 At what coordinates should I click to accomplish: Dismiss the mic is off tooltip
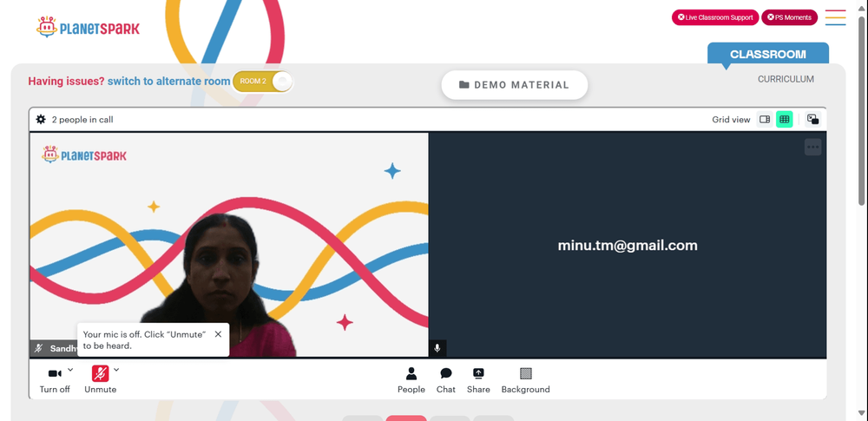point(218,334)
